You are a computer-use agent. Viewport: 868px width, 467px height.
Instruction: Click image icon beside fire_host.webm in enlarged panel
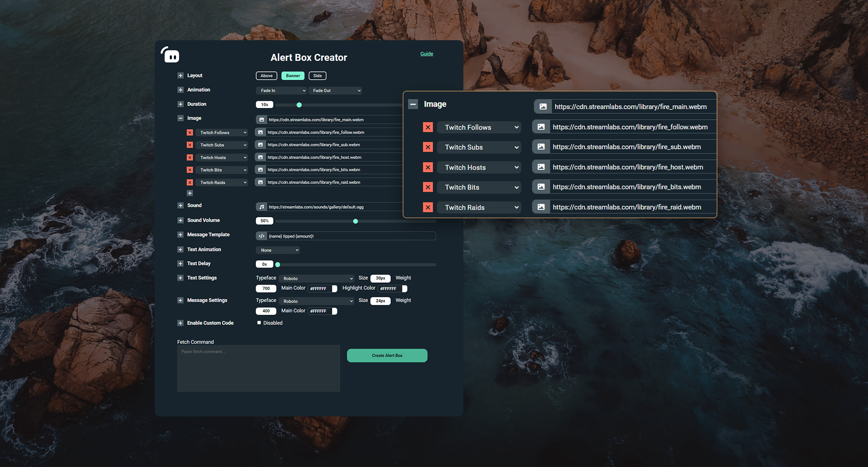coord(541,167)
